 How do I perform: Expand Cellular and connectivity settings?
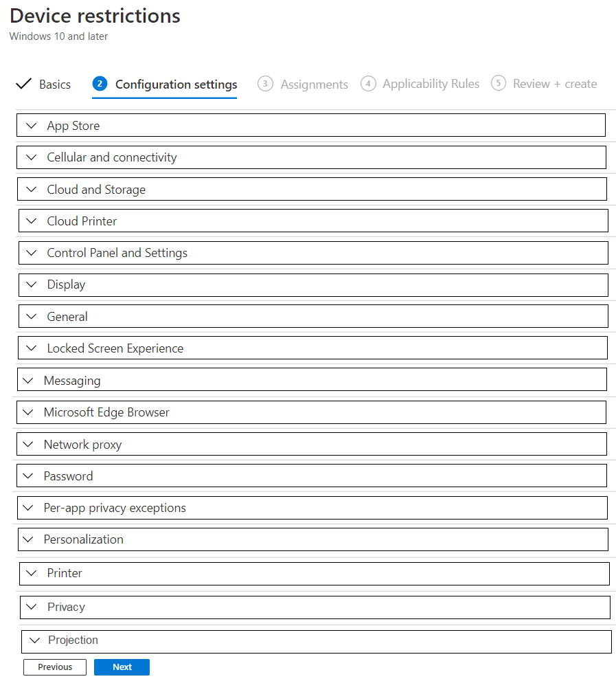[111, 157]
